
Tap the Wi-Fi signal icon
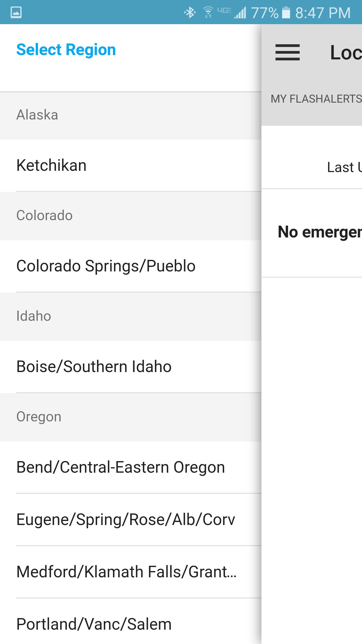[x=208, y=12]
